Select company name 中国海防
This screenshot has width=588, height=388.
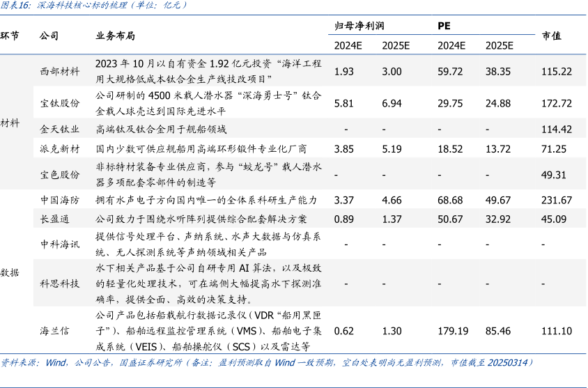60,200
